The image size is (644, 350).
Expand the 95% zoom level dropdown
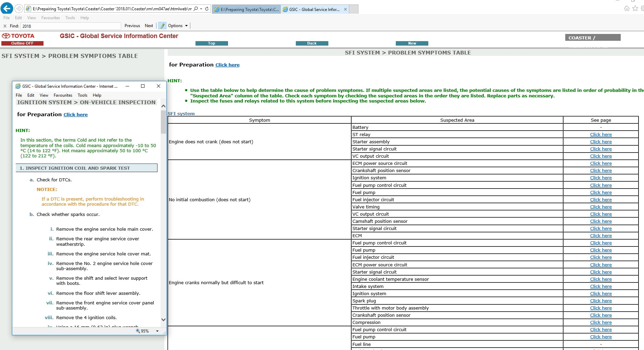(157, 331)
